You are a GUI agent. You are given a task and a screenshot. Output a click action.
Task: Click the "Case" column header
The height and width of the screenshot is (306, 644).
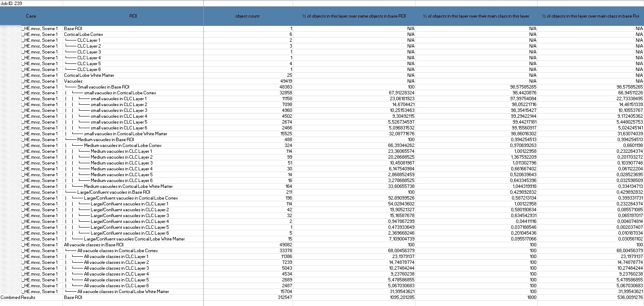point(31,16)
